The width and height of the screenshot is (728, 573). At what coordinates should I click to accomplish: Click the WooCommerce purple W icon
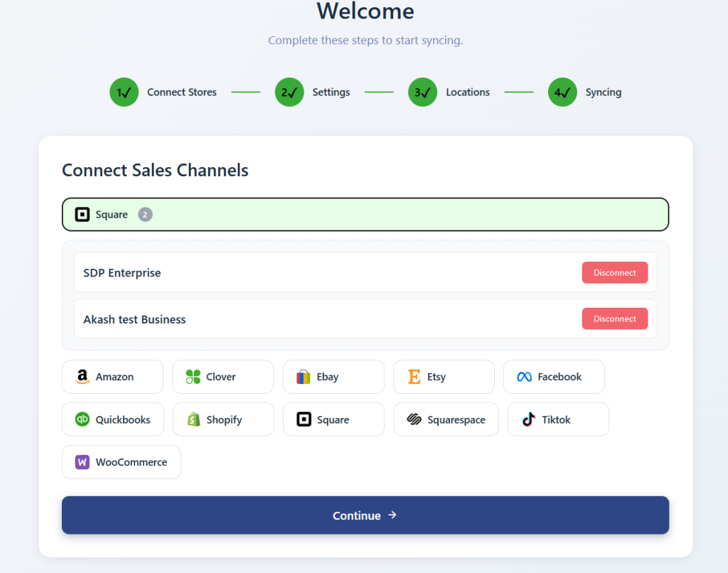(x=82, y=462)
